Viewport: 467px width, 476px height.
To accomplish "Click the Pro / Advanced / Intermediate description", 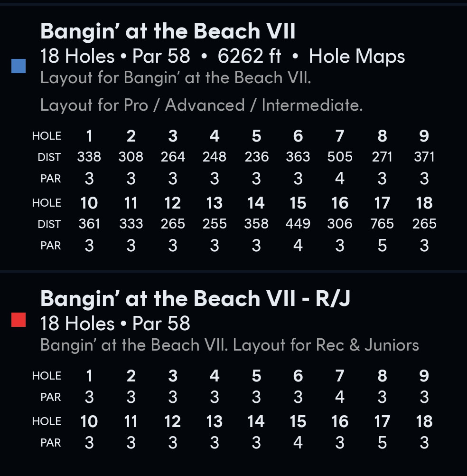I will point(202,105).
